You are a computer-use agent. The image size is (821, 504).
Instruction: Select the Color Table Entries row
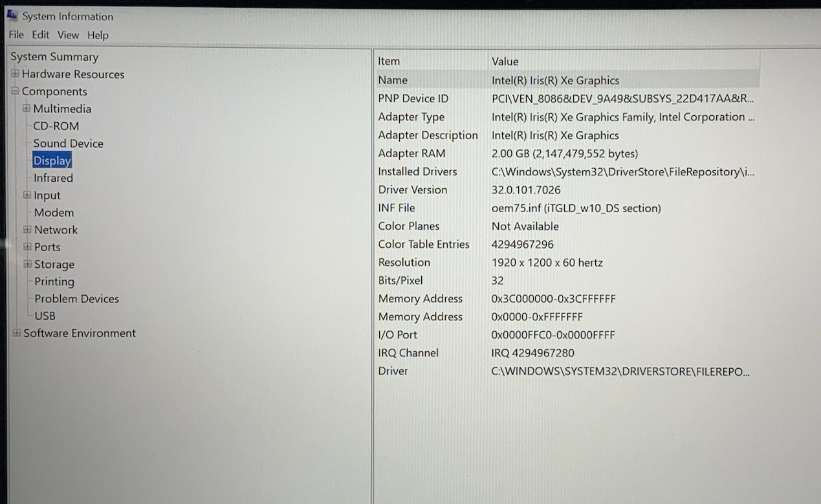tap(567, 244)
